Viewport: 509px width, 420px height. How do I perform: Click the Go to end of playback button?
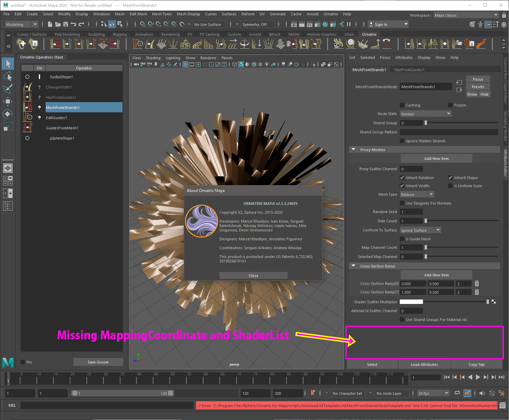tap(501, 377)
